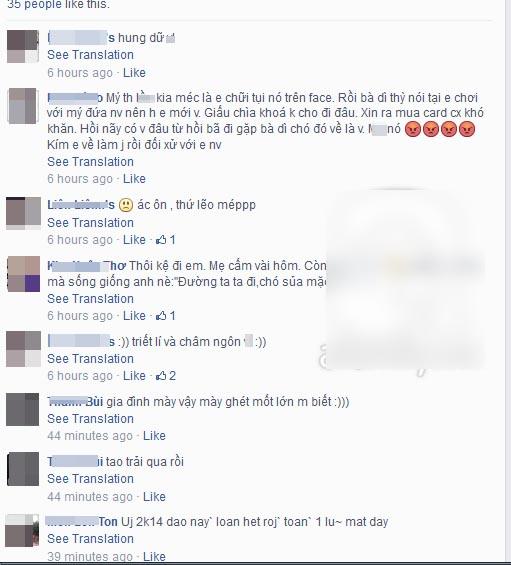
Task: Click the thumbs-up icon showing 2 likes
Action: 166,376
